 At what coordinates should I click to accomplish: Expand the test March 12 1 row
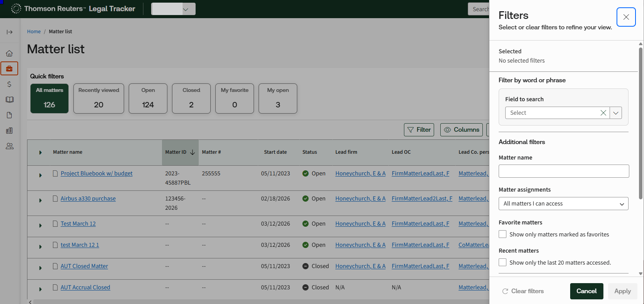(x=40, y=247)
